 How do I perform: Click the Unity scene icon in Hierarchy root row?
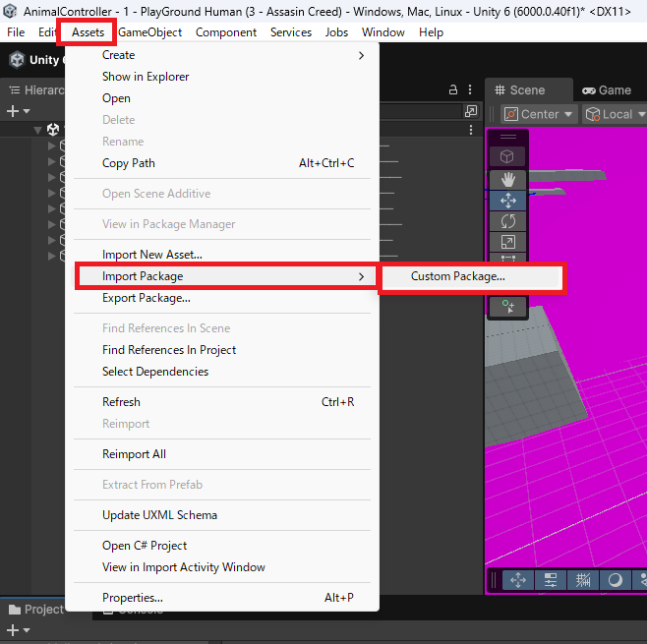pyautogui.click(x=53, y=130)
